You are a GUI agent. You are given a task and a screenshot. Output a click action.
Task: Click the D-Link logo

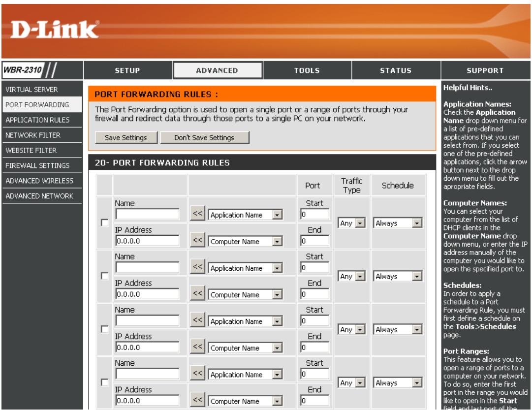click(x=54, y=30)
